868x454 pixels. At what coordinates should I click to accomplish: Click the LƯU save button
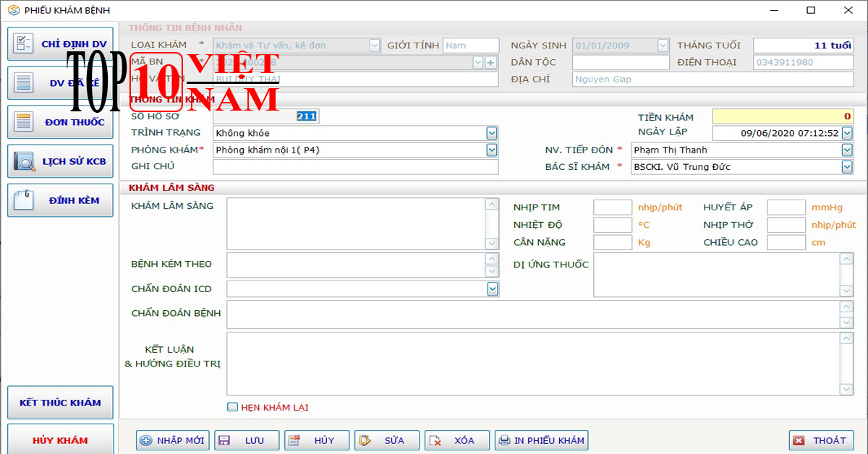click(x=247, y=440)
